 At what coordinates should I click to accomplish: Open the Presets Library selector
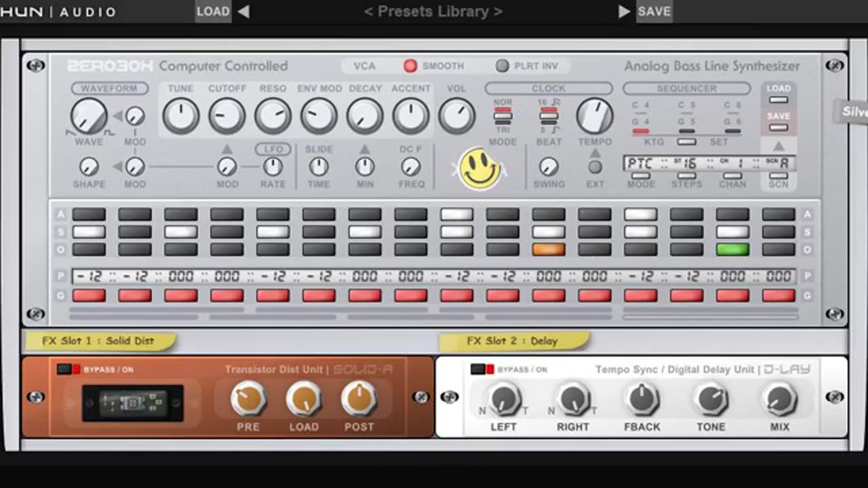tap(433, 12)
